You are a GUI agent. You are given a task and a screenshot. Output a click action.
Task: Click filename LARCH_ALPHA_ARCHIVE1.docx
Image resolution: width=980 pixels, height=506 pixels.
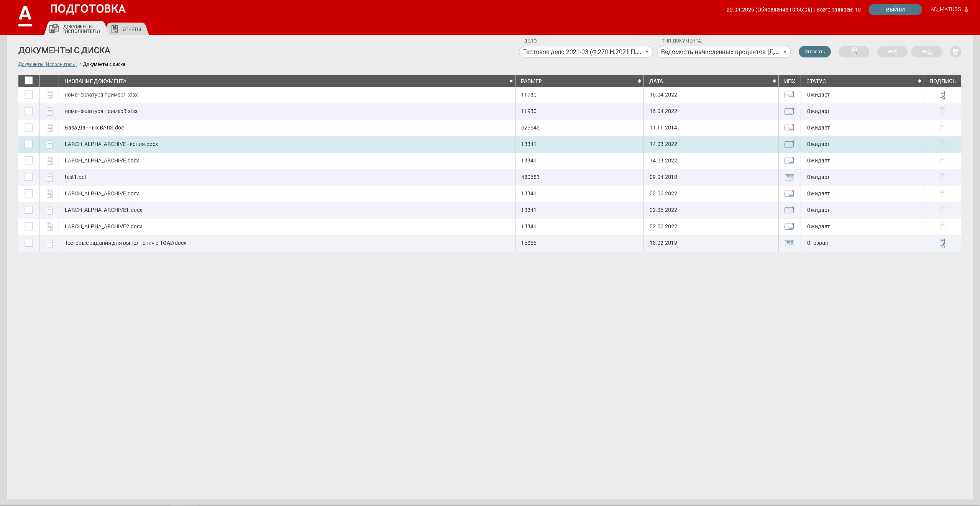pos(103,210)
